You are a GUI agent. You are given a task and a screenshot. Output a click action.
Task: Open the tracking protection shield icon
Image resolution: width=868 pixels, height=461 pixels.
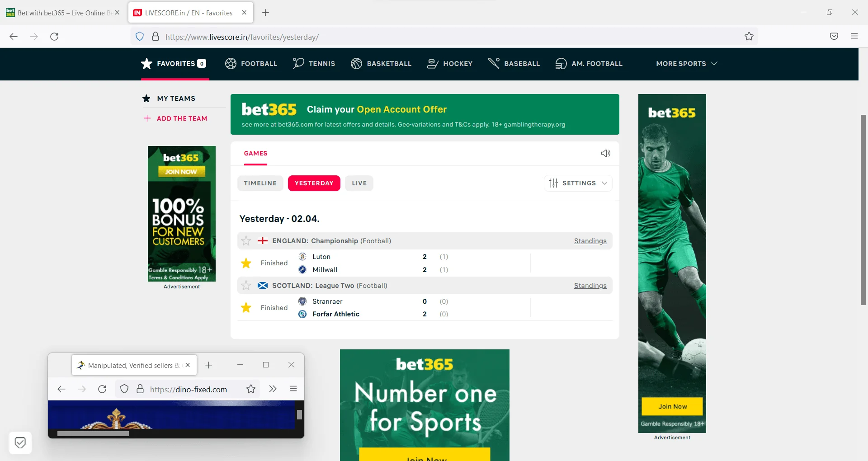click(x=140, y=37)
